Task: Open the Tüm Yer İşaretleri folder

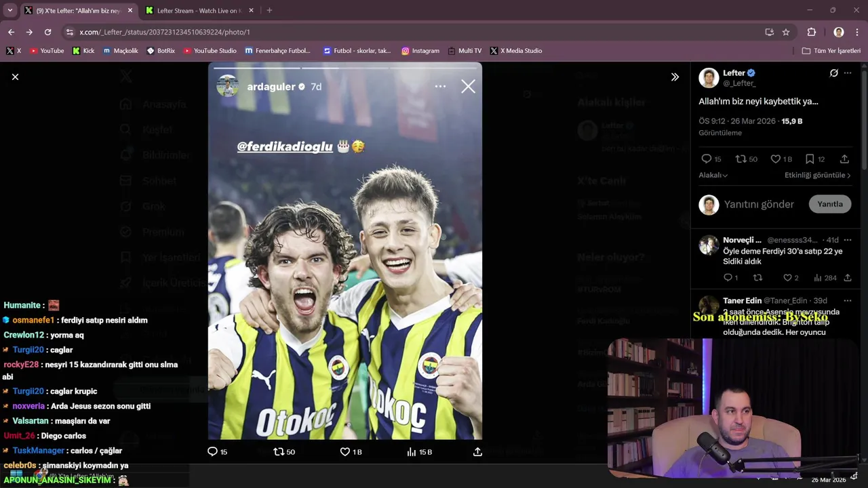Action: point(831,51)
